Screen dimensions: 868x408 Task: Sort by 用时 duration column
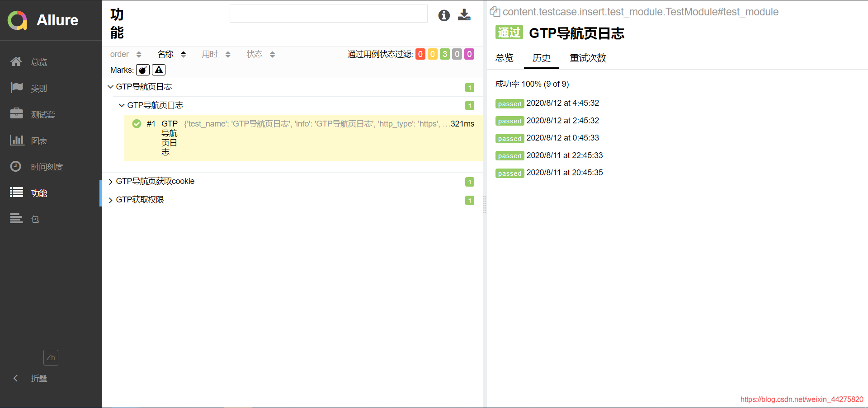(216, 54)
